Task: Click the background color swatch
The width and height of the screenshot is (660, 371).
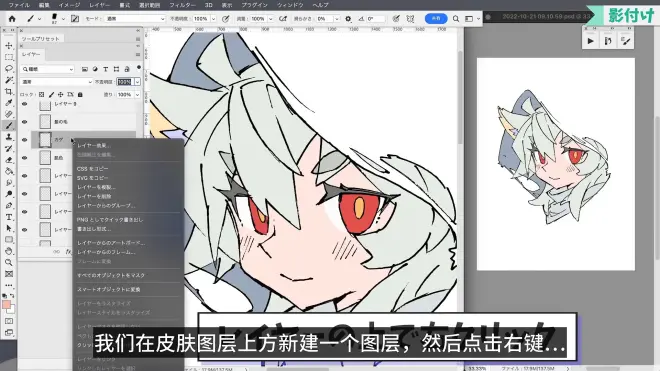Action: tap(12, 310)
